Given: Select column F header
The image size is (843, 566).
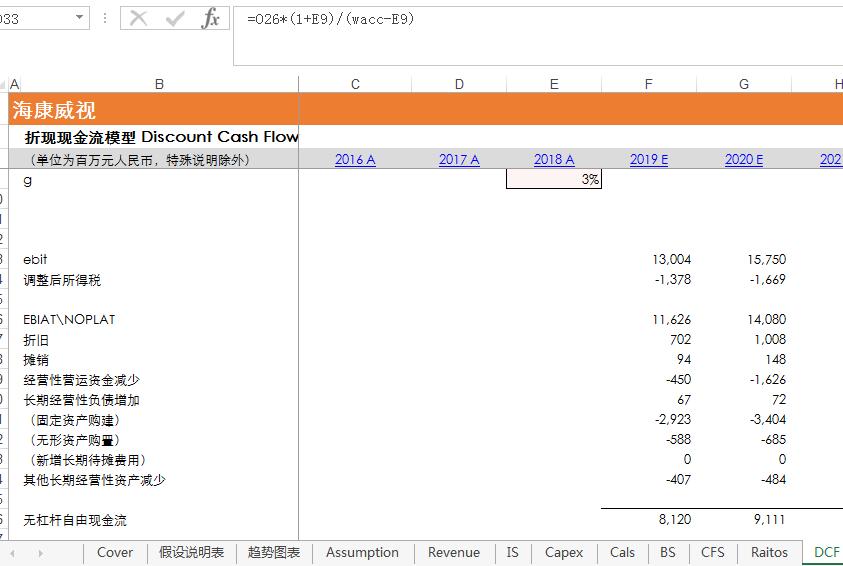Looking at the screenshot, I should point(648,84).
